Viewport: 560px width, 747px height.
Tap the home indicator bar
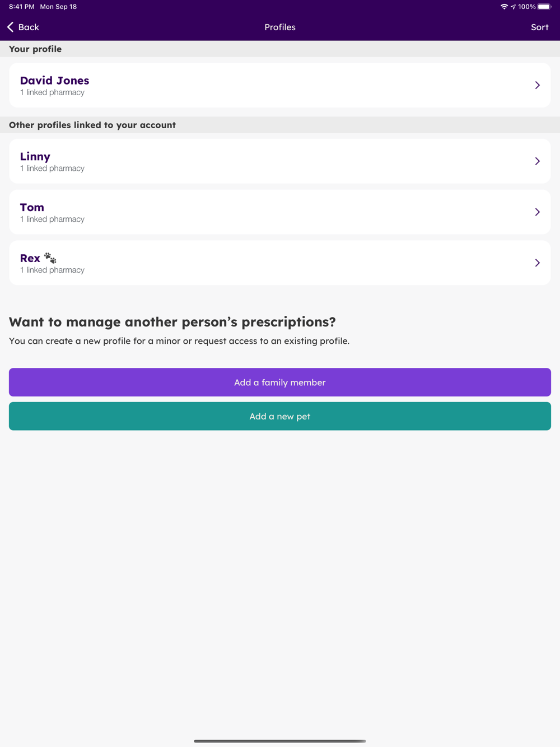point(280,741)
